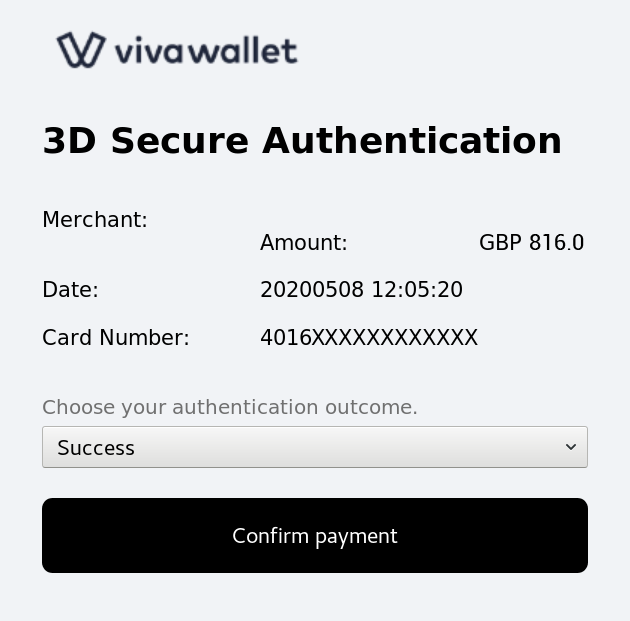Viewport: 630px width, 621px height.
Task: Click the 'Success' text in the dropdown
Action: (x=96, y=448)
